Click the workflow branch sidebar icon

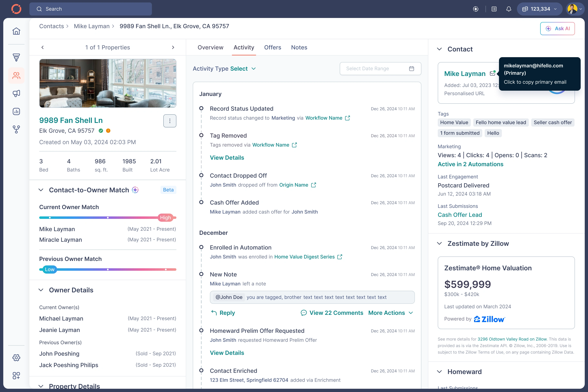16,129
